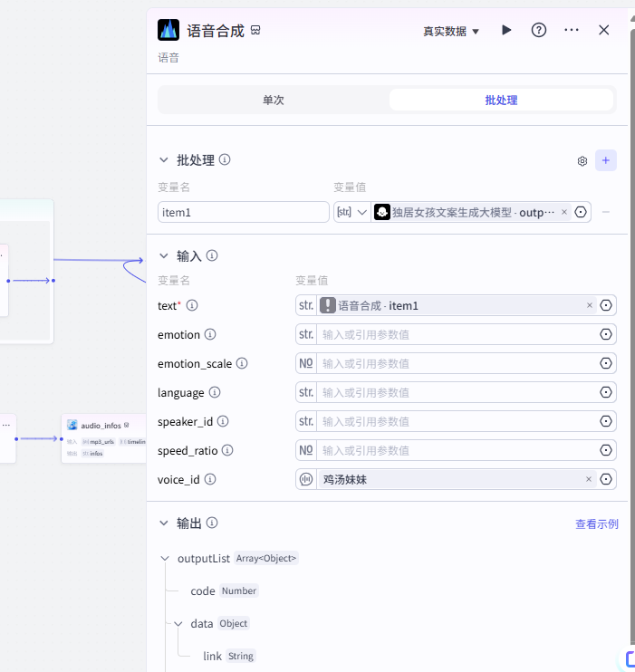Open variable selector for emotion field
635x672 pixels.
tap(606, 334)
